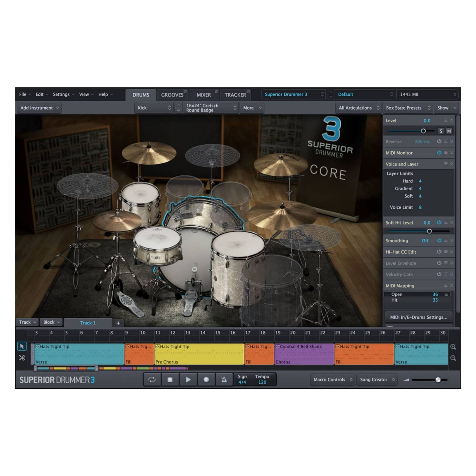Viewport: 476px width, 476px height.
Task: Open the Kick instrument dropdown
Action: click(154, 108)
